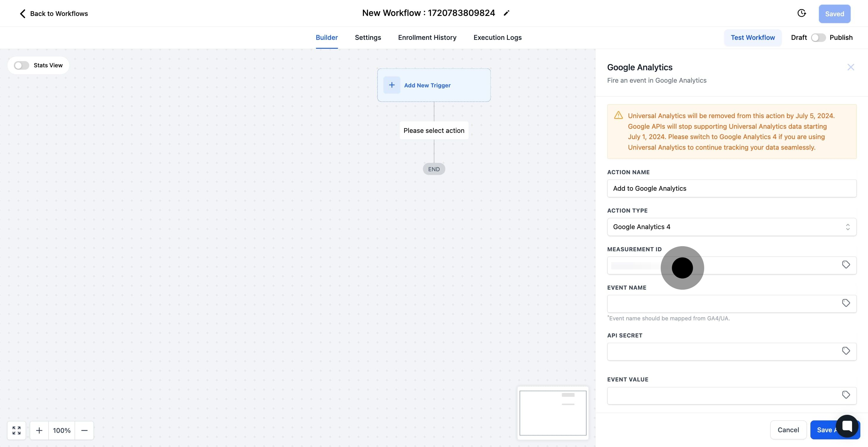Viewport: 868px width, 447px height.
Task: Open the chat support widget
Action: [x=847, y=426]
